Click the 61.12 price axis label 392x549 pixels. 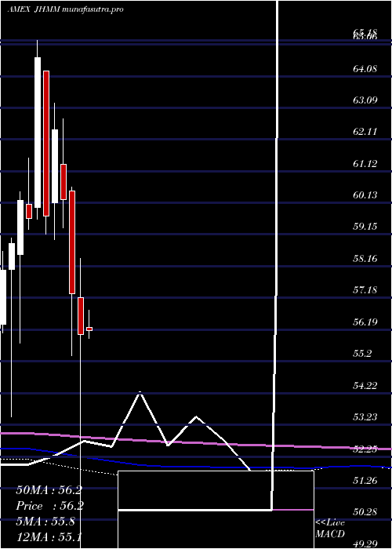pos(365,163)
